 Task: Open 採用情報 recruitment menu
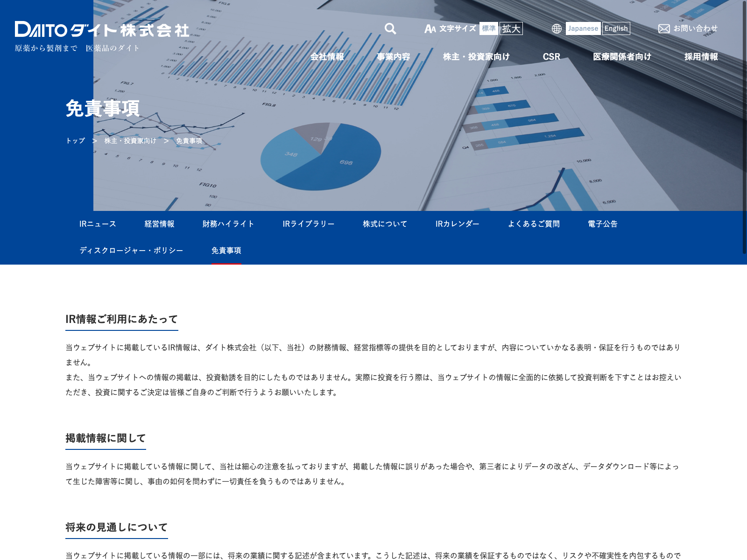pos(701,57)
